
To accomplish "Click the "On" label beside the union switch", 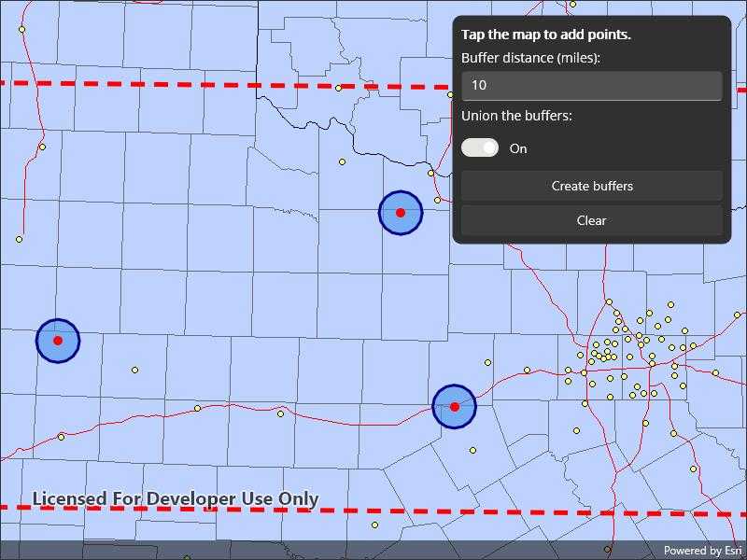I will [x=518, y=148].
